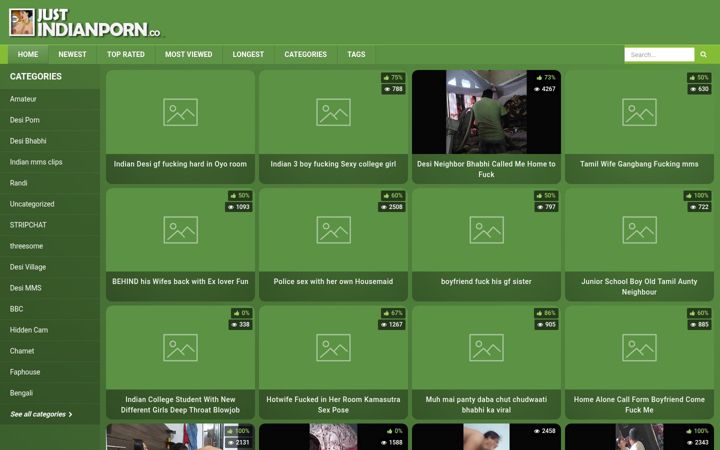Expand See all categories in sidebar
This screenshot has height=450, width=720.
(41, 414)
